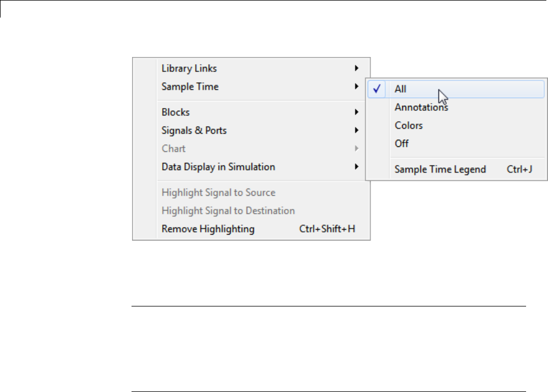The height and width of the screenshot is (392, 548).
Task: Select All sample time display option
Action: pos(401,89)
